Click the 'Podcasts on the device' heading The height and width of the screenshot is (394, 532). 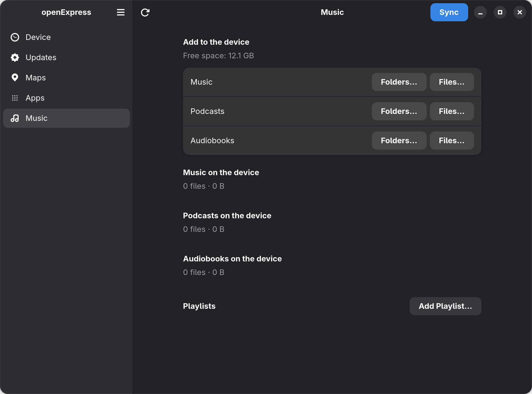tap(227, 216)
